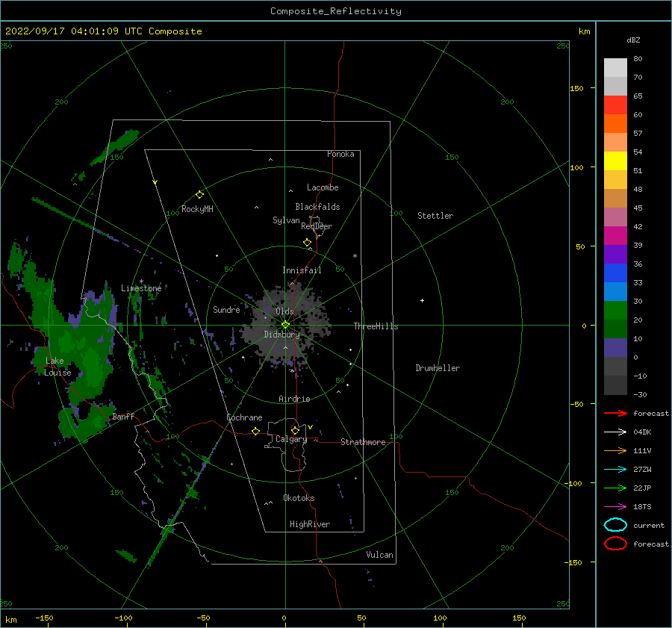Viewport: 672px width, 628px height.
Task: Click the yellow diamond marker below RedDeer
Action: click(307, 242)
